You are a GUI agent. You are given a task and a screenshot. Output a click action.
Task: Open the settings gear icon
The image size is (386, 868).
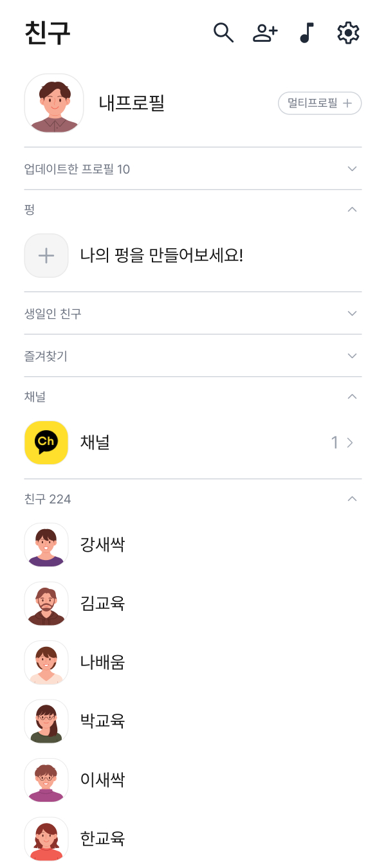point(347,33)
